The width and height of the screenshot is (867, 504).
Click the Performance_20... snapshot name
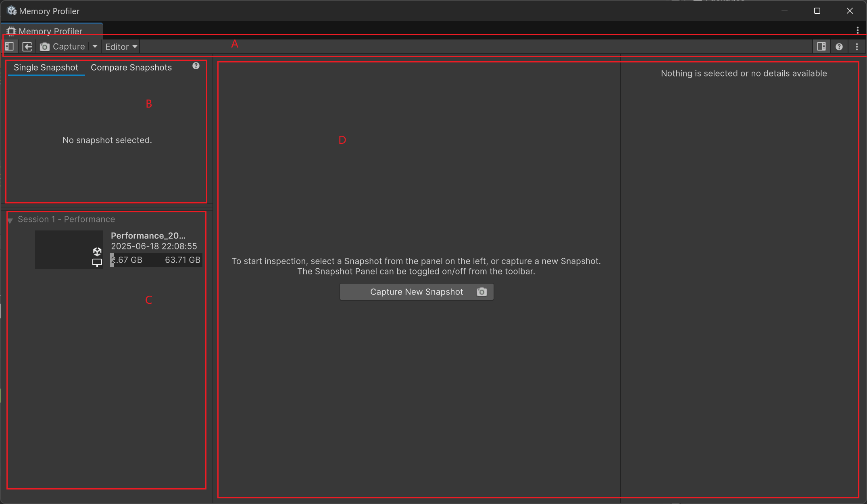[x=148, y=236]
